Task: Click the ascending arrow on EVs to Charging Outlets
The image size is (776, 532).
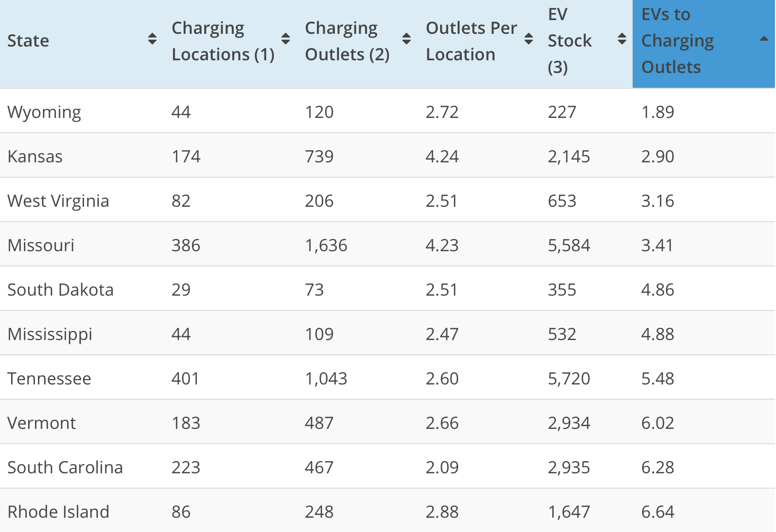Action: [763, 39]
